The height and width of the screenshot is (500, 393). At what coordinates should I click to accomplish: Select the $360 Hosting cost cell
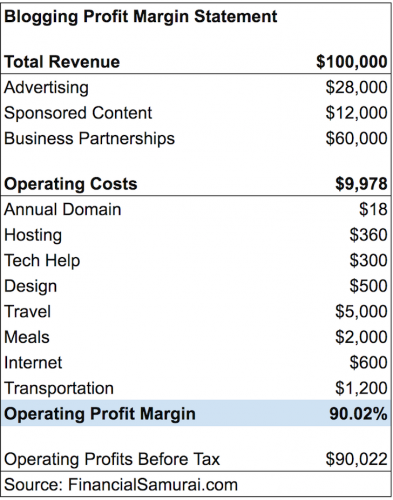[368, 235]
